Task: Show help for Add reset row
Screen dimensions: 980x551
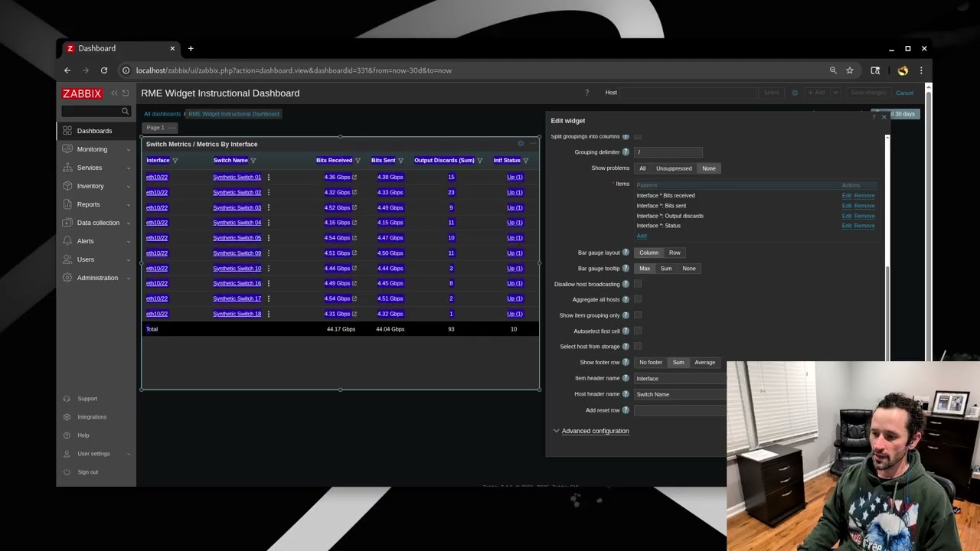Action: point(626,410)
